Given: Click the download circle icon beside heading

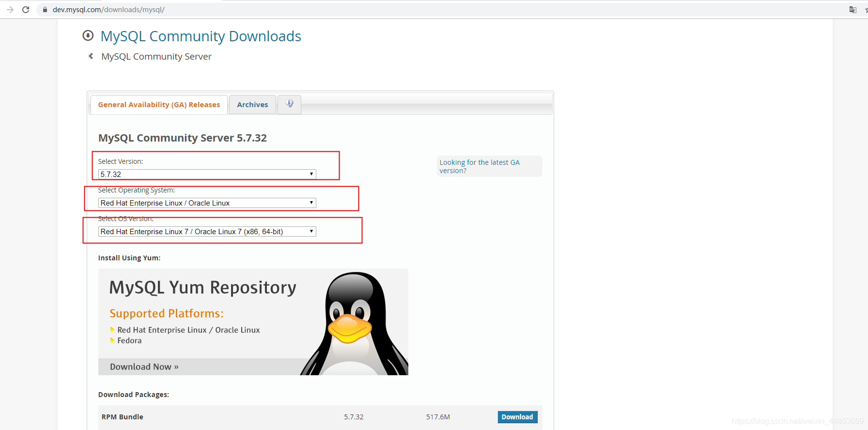Looking at the screenshot, I should click(88, 35).
